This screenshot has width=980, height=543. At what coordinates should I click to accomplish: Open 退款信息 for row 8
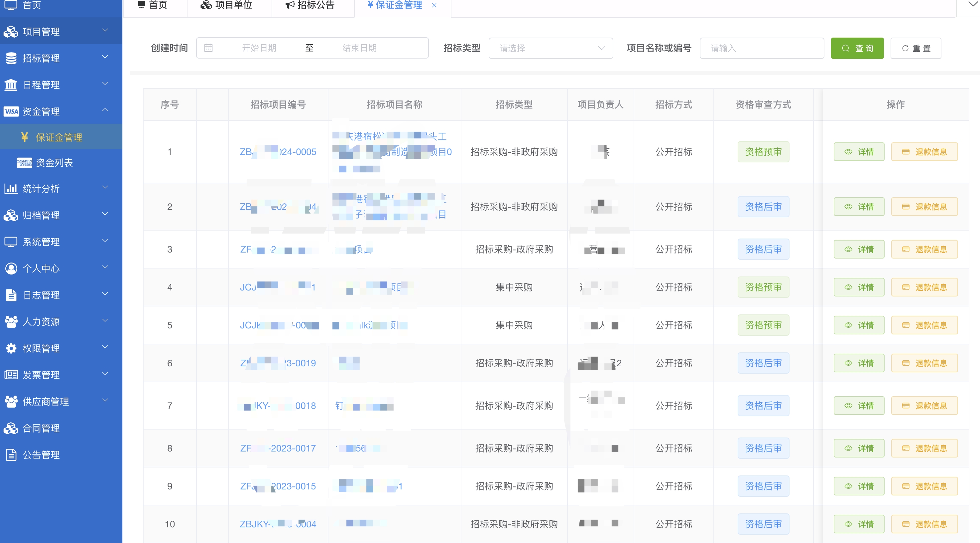924,448
